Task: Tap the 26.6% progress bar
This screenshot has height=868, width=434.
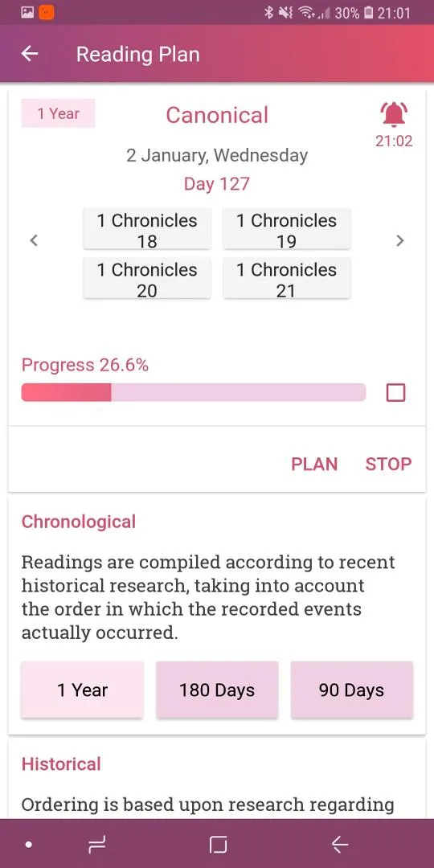Action: (194, 392)
